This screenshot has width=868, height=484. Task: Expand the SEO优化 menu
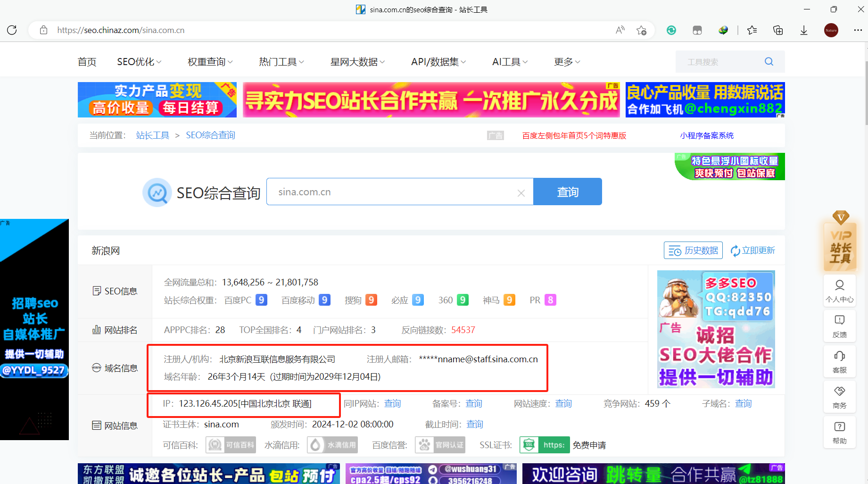pyautogui.click(x=139, y=62)
